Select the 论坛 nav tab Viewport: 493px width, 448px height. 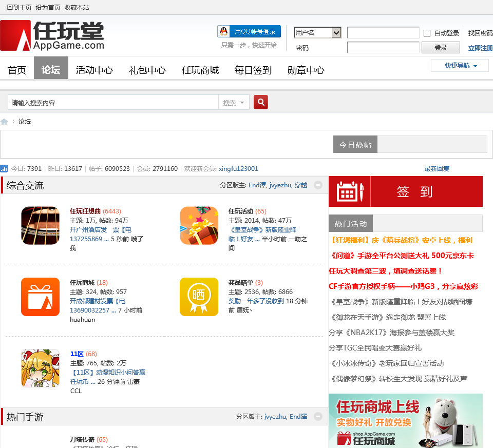(51, 68)
